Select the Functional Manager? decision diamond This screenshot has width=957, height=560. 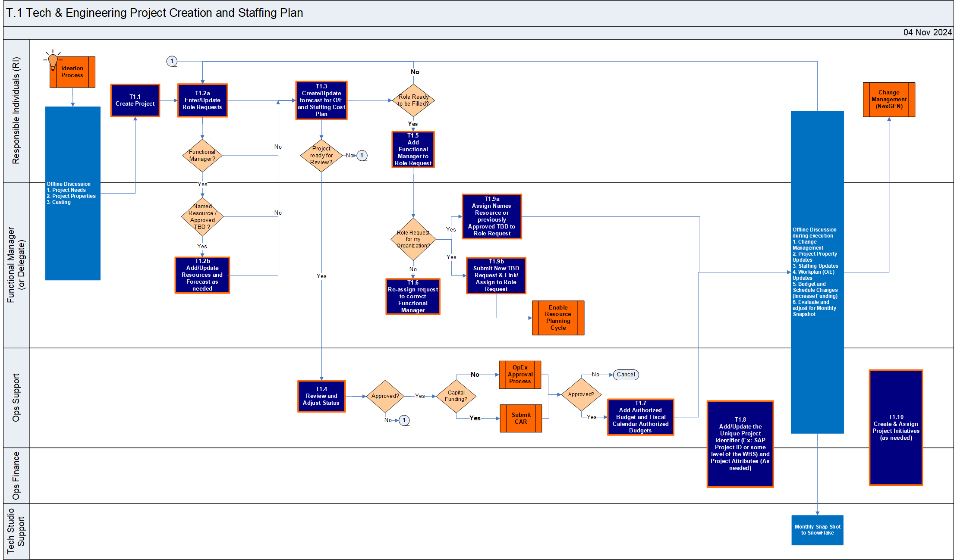202,156
